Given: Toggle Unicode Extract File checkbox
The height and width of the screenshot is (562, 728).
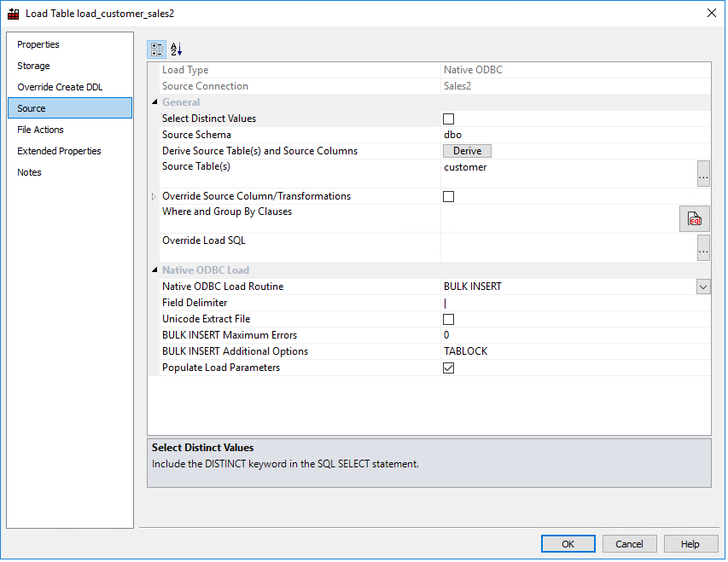Looking at the screenshot, I should [x=448, y=319].
